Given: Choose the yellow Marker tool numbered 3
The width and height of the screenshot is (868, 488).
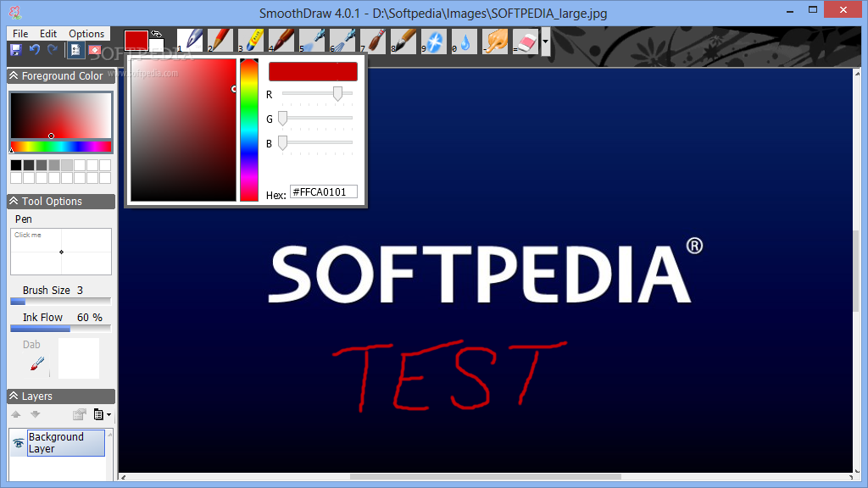Looking at the screenshot, I should click(250, 41).
